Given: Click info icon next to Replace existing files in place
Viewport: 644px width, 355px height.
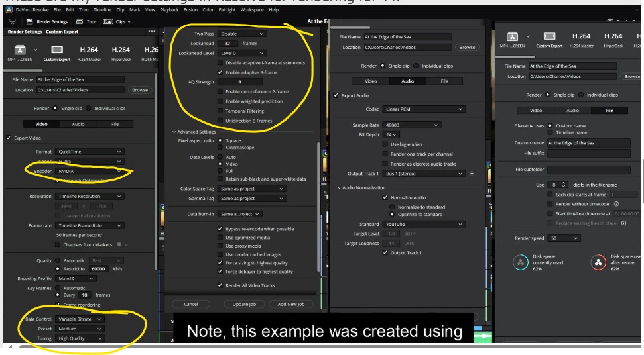Looking at the screenshot, I should pyautogui.click(x=624, y=223).
